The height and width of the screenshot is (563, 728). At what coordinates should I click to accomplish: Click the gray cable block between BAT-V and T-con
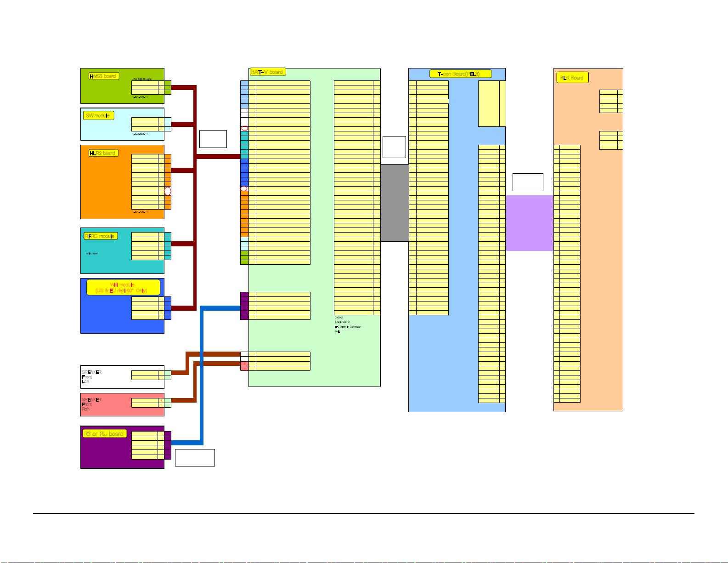(395, 203)
